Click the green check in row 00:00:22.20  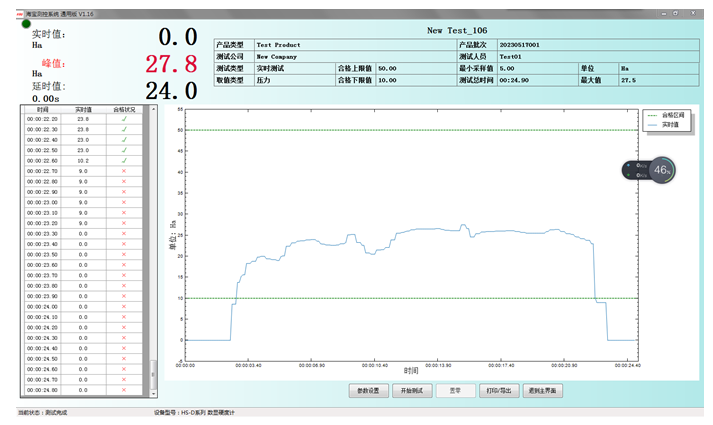point(124,119)
